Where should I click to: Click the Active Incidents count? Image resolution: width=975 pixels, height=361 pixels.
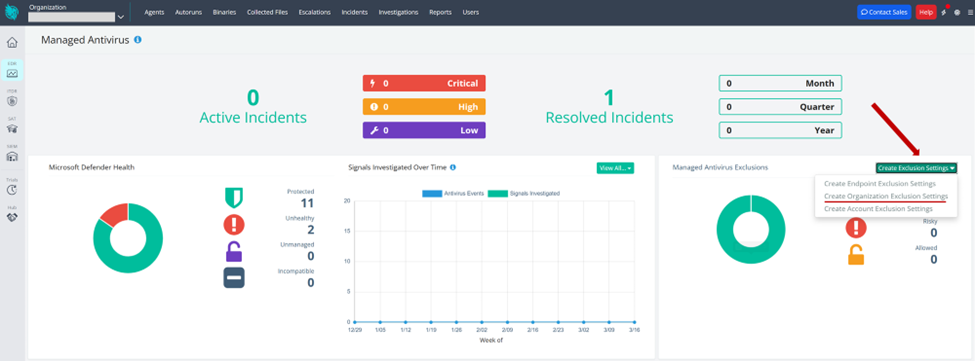coord(253,98)
